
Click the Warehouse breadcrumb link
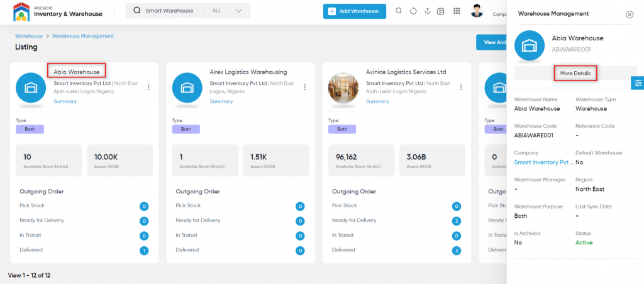(x=29, y=36)
